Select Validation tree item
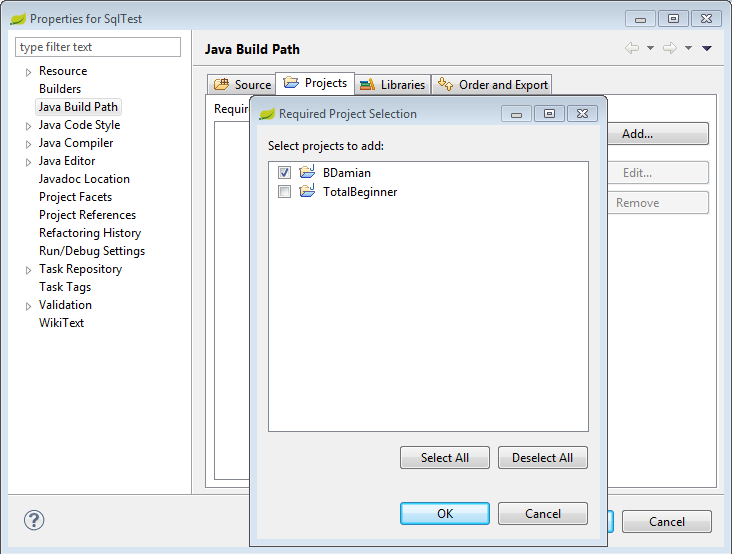The width and height of the screenshot is (732, 554). (65, 305)
